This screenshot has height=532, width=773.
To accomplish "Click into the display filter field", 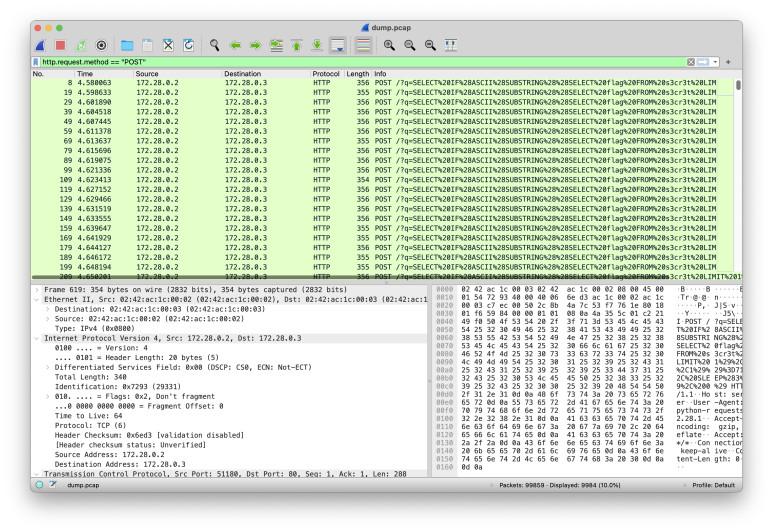I will [x=362, y=62].
